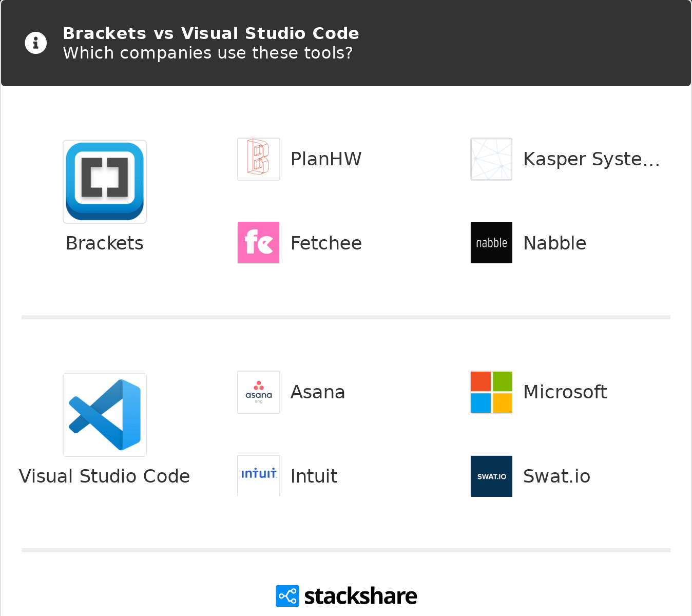The width and height of the screenshot is (692, 616).
Task: Select the pink Fetchee logo
Action: point(259,243)
